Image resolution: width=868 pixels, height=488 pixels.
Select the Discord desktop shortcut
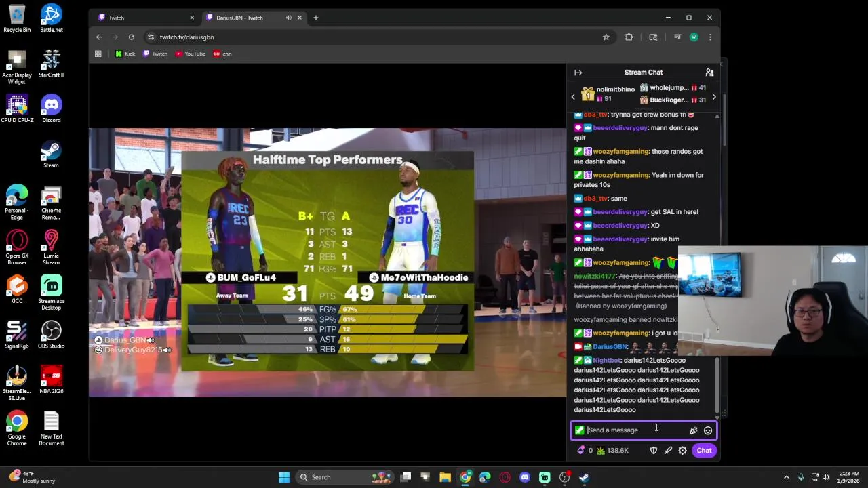pyautogui.click(x=51, y=109)
